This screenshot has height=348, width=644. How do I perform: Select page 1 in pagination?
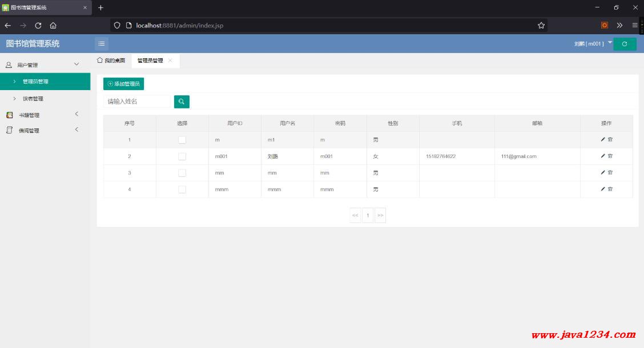pos(368,215)
